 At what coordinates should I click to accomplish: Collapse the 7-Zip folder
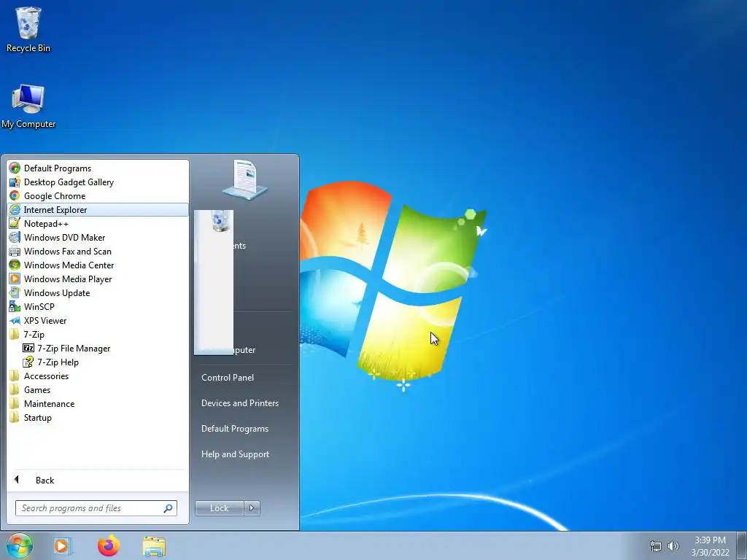34,334
